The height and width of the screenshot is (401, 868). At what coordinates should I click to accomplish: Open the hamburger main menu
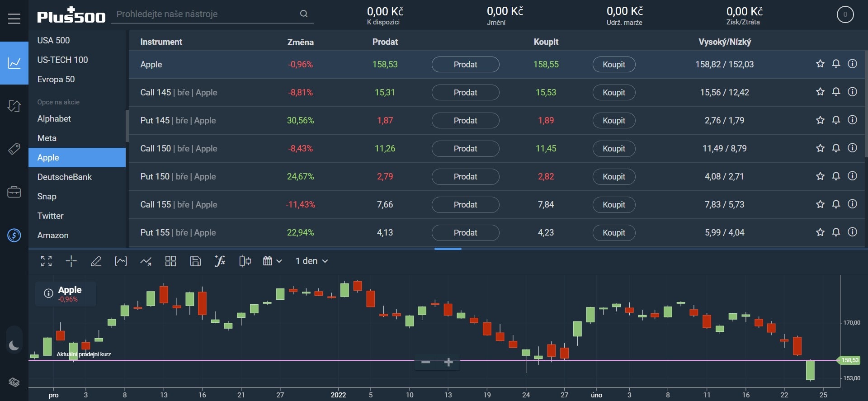[x=14, y=19]
